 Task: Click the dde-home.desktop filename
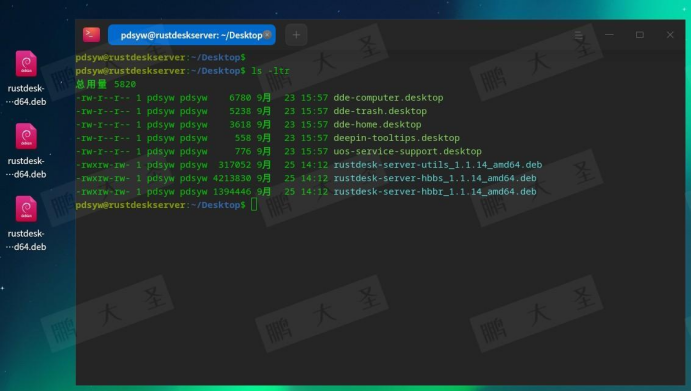377,124
